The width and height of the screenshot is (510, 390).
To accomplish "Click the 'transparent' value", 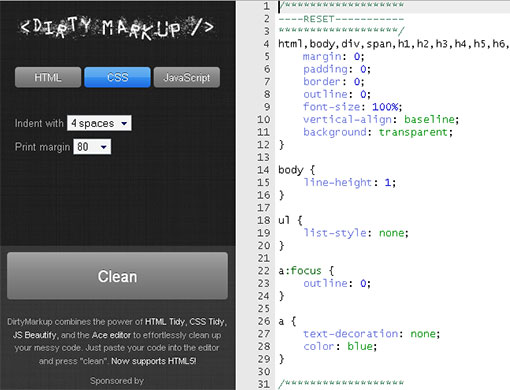I will 413,132.
